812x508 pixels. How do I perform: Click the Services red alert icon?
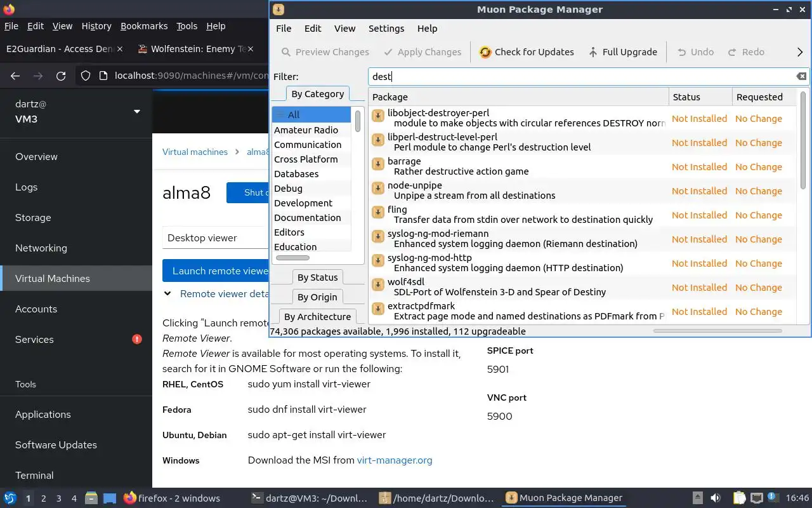point(136,339)
